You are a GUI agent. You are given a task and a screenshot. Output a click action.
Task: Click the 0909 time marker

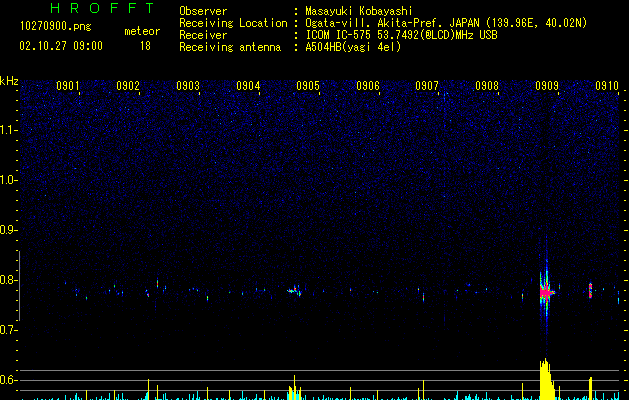pyautogui.click(x=547, y=86)
